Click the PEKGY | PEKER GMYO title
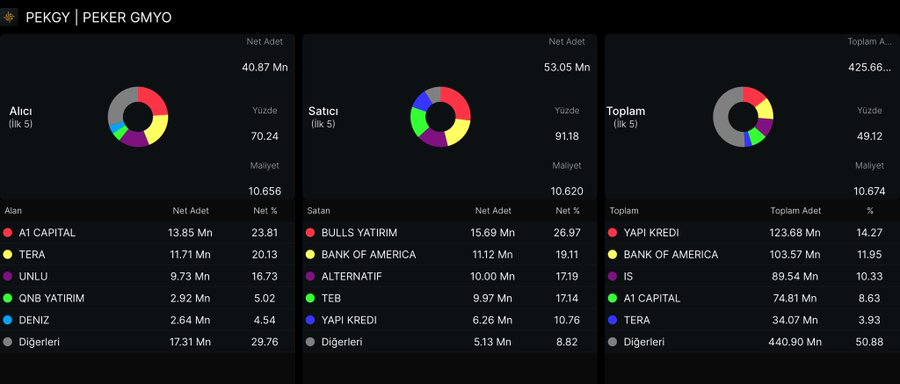900x384 pixels. pos(98,18)
